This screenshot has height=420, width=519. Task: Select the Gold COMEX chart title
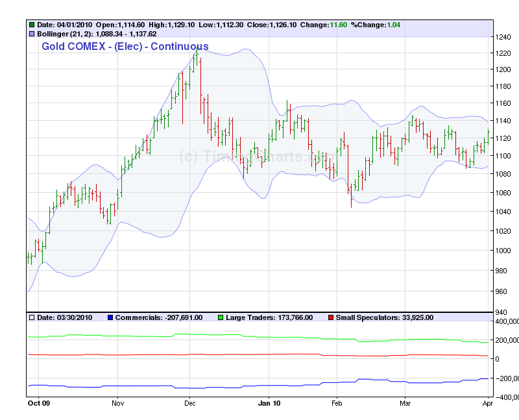125,46
